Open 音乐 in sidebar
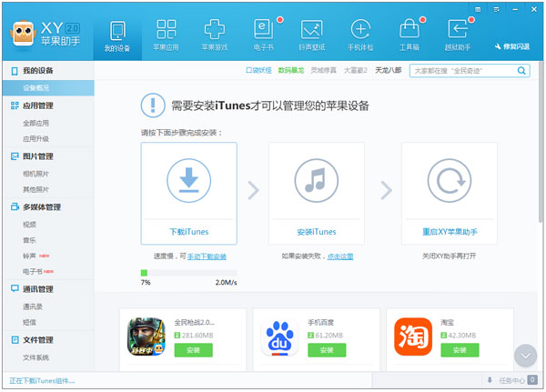This screenshot has width=546, height=392. 30,240
